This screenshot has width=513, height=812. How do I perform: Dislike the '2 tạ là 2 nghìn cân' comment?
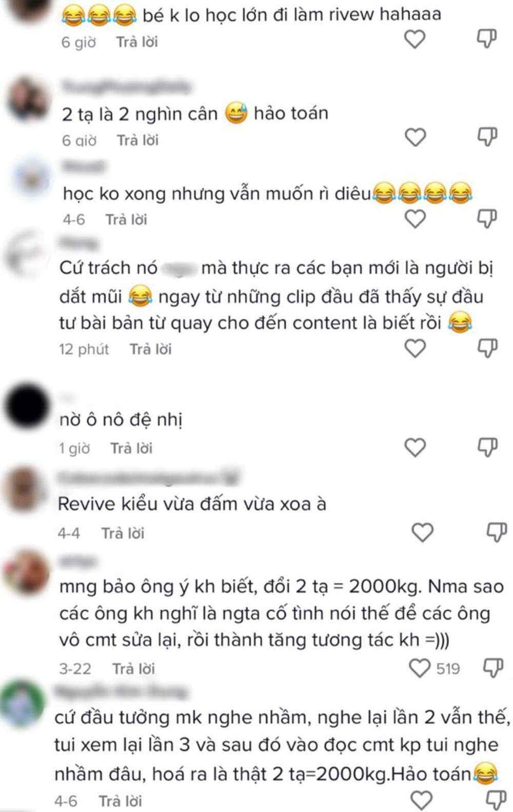[487, 137]
